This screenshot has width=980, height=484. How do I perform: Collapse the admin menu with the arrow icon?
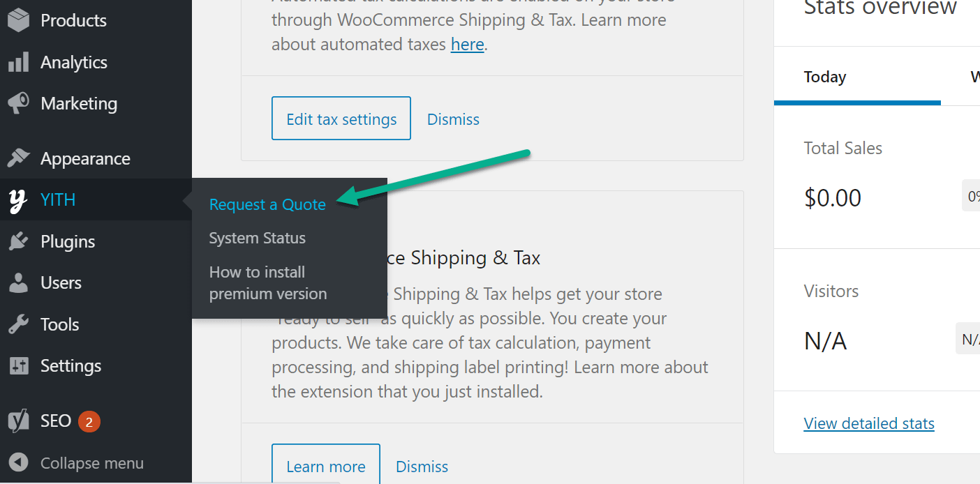(19, 462)
